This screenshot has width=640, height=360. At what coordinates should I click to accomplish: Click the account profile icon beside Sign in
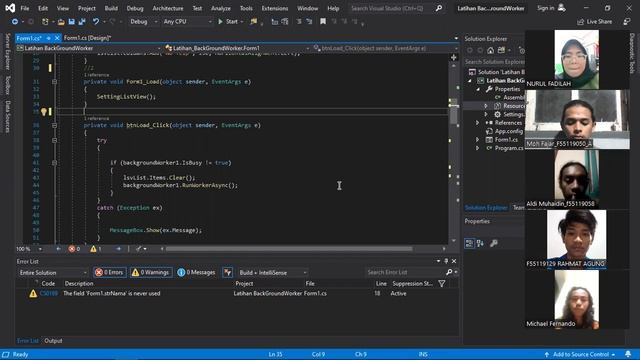tap(562, 8)
